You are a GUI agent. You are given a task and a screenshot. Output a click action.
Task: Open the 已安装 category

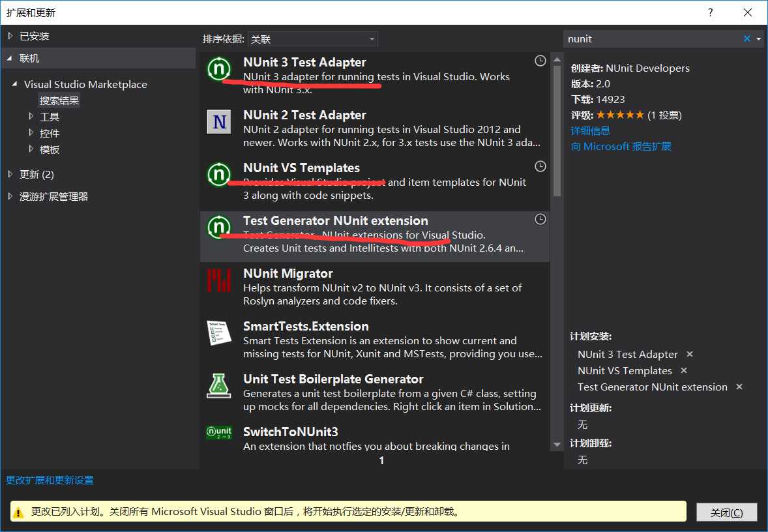point(35,36)
